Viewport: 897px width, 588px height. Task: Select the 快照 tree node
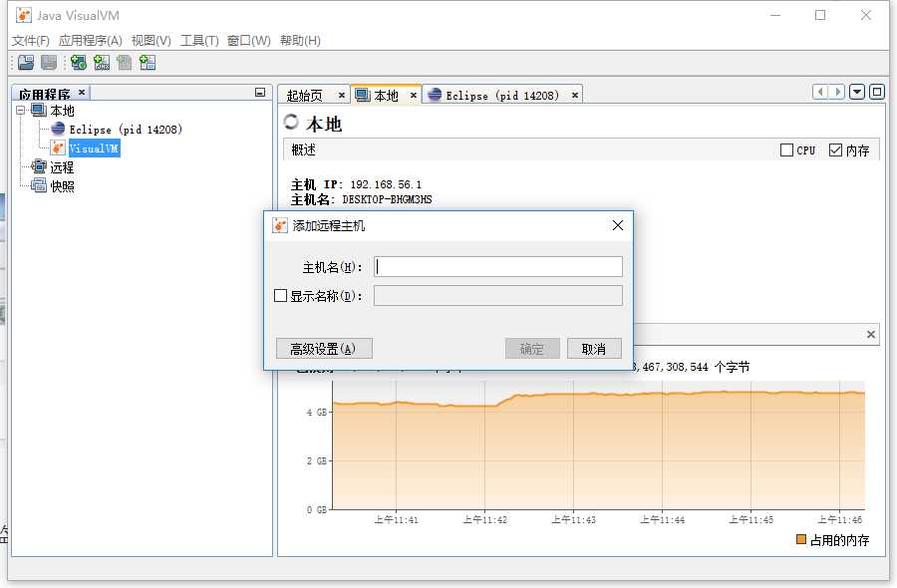tap(62, 186)
